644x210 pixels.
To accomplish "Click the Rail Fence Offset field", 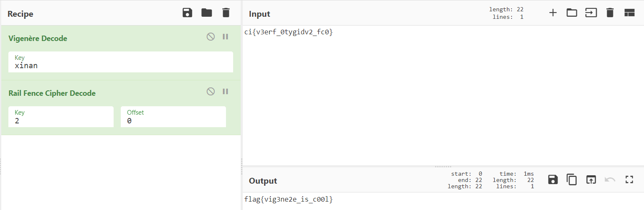I will pos(173,120).
